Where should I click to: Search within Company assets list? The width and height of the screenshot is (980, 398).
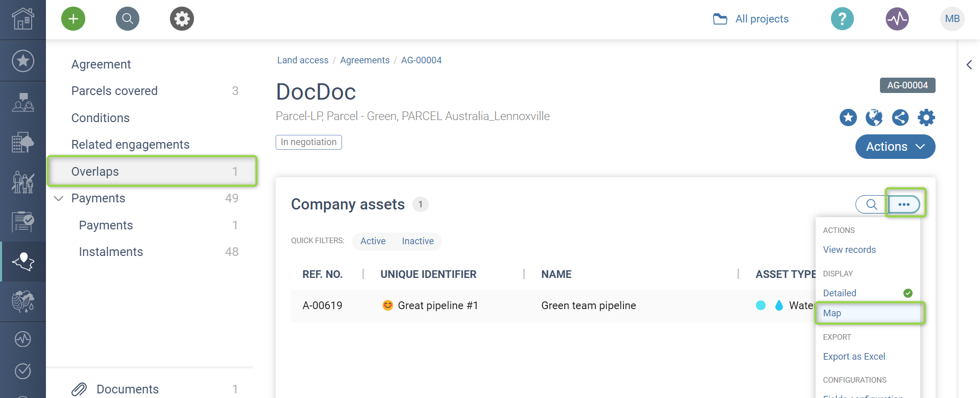871,204
